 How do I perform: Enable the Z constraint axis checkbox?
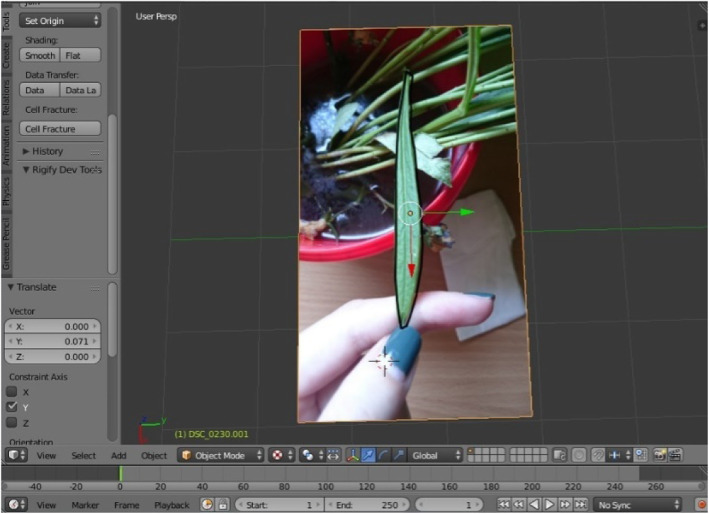(x=12, y=423)
